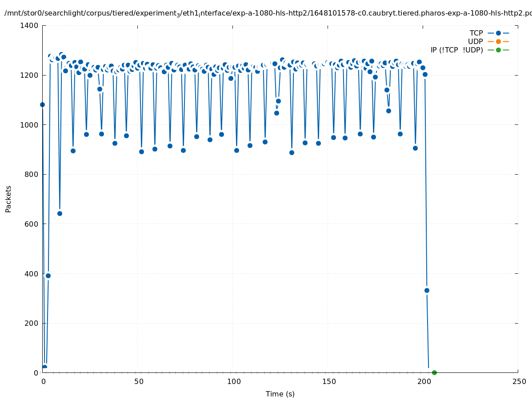532x400 pixels.
Task: Toggle the TCP series via legend text
Action: click(476, 33)
